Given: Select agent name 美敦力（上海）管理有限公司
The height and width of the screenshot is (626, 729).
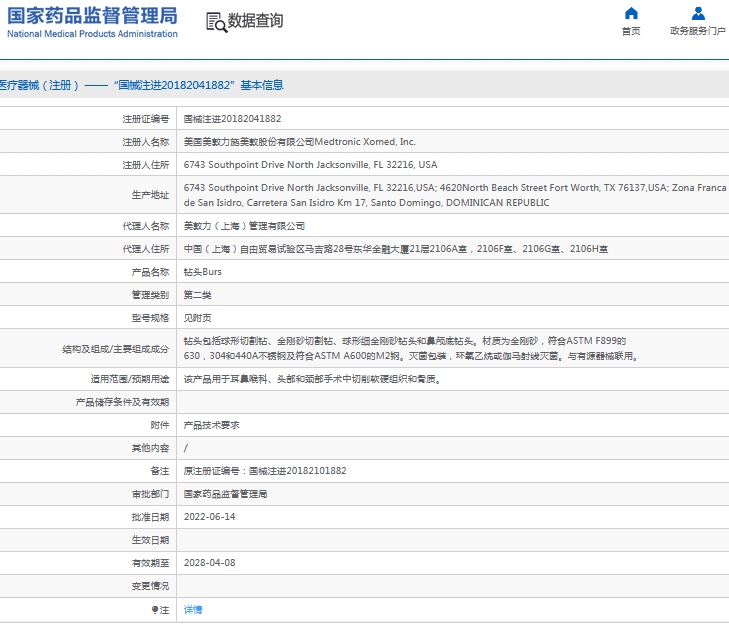Looking at the screenshot, I should coord(244,226).
